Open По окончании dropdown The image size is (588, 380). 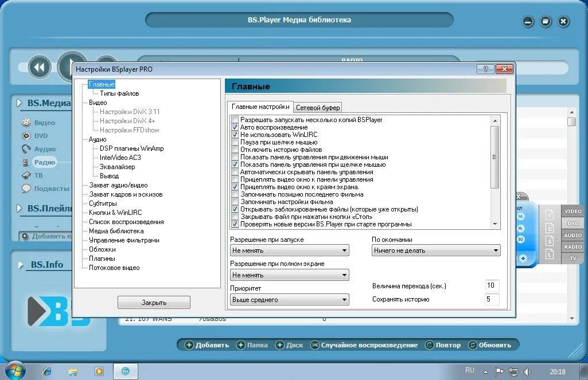click(436, 250)
